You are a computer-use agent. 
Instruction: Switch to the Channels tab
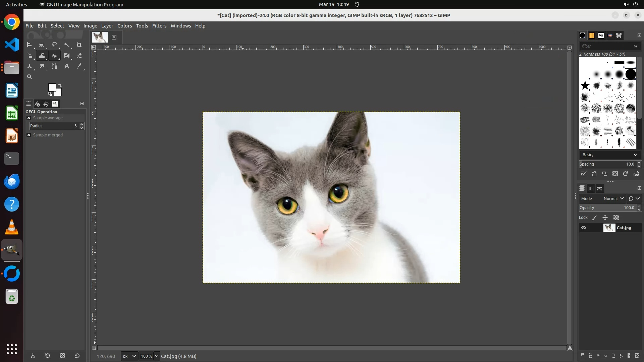click(591, 189)
